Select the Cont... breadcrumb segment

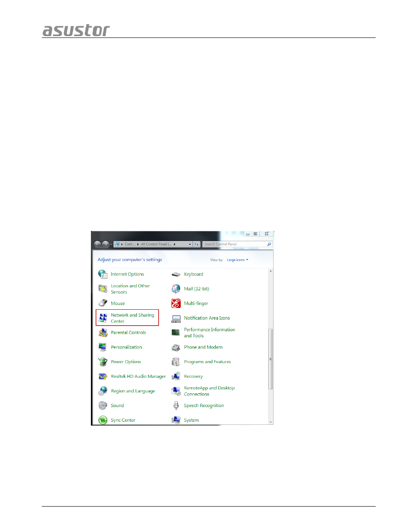tap(130, 244)
